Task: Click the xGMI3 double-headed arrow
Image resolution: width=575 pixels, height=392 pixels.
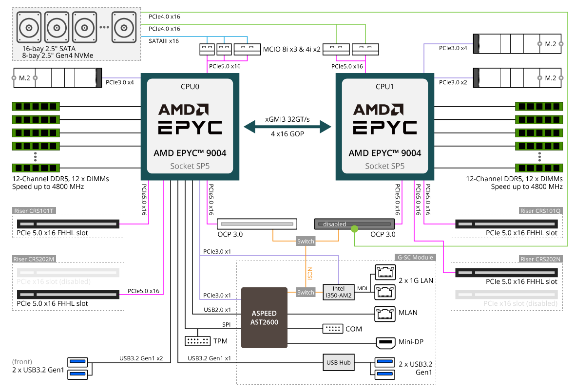Action: pos(287,127)
